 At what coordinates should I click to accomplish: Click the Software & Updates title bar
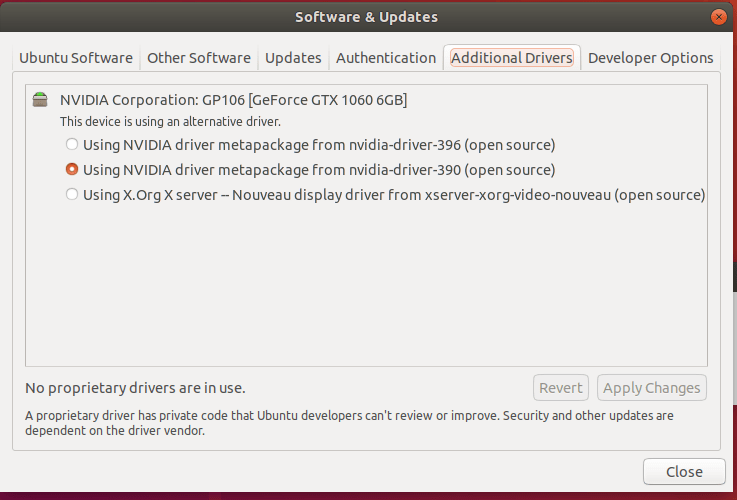pos(366,17)
